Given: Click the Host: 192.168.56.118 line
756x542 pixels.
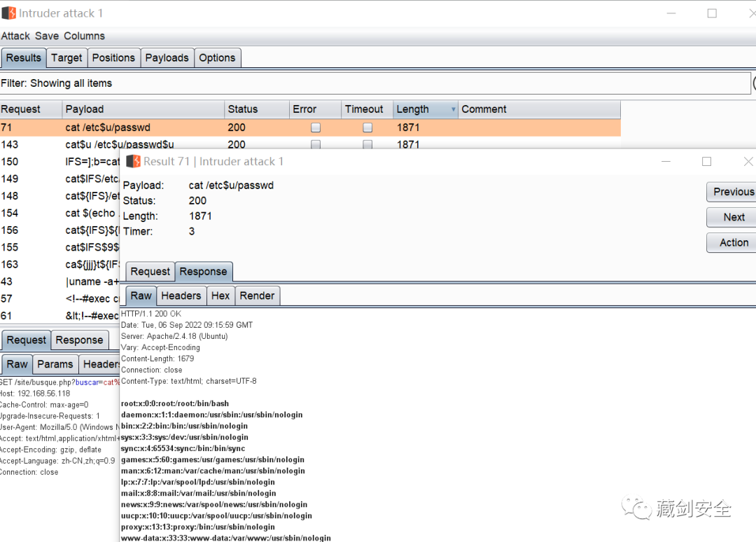Looking at the screenshot, I should pyautogui.click(x=35, y=394).
